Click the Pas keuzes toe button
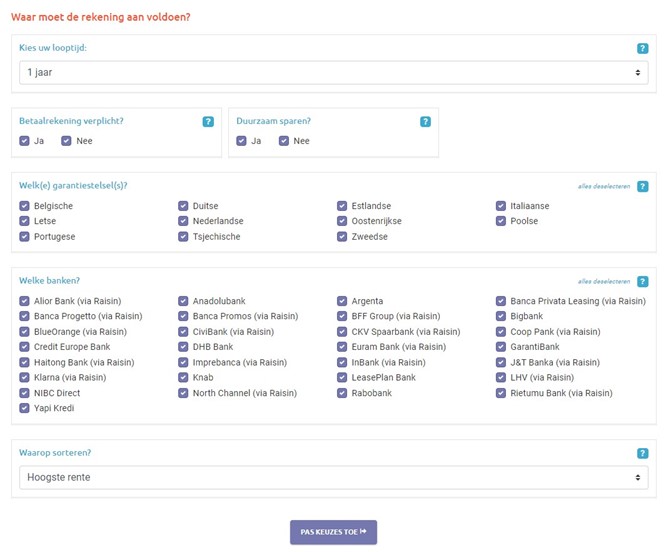Viewport: 666px width, 552px height. pos(333,532)
